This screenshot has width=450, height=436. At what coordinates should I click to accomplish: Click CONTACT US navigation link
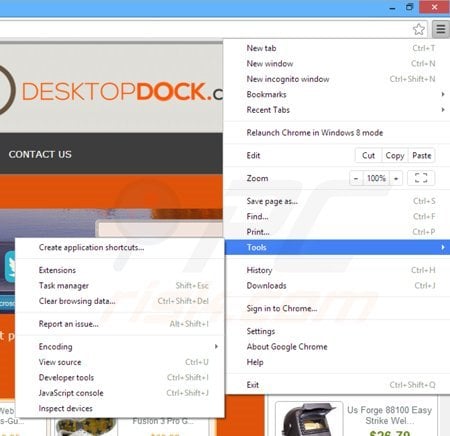click(40, 154)
